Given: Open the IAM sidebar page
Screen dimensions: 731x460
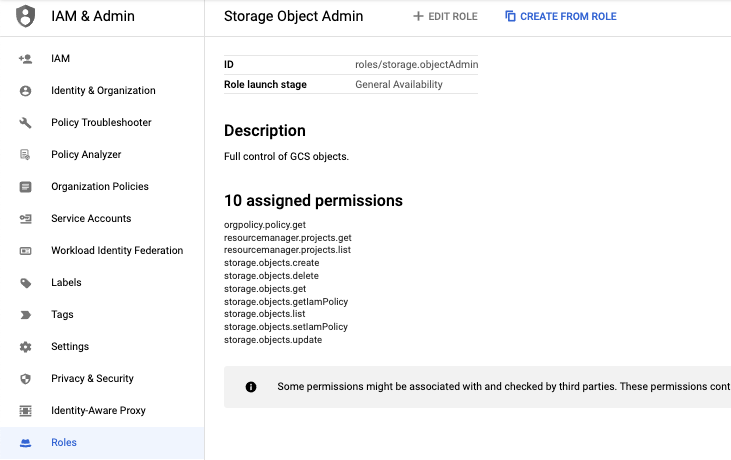Looking at the screenshot, I should pyautogui.click(x=102, y=59).
